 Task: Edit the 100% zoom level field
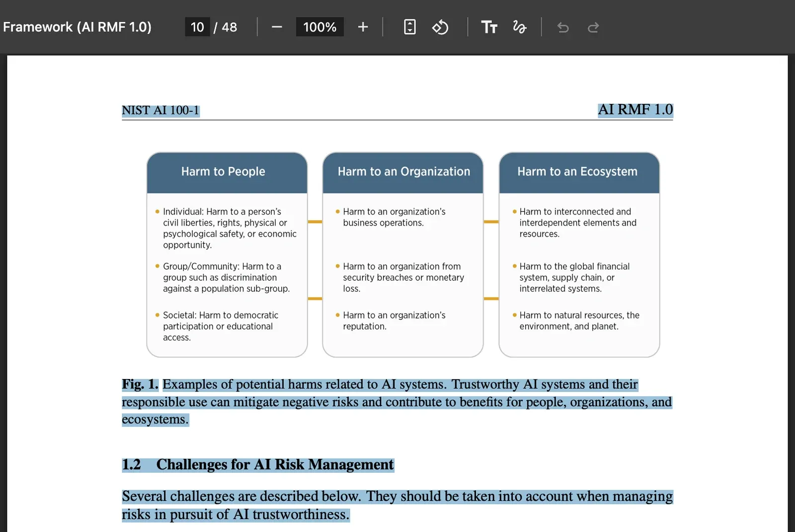pos(319,27)
